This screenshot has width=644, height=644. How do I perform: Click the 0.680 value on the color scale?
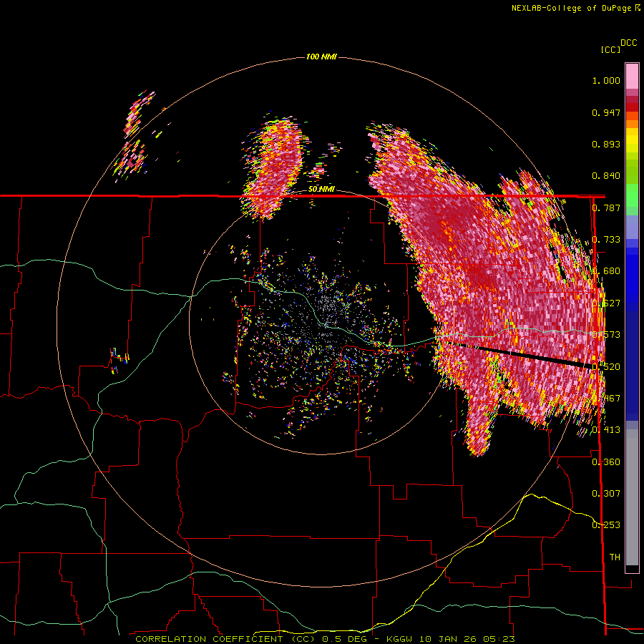pyautogui.click(x=606, y=271)
